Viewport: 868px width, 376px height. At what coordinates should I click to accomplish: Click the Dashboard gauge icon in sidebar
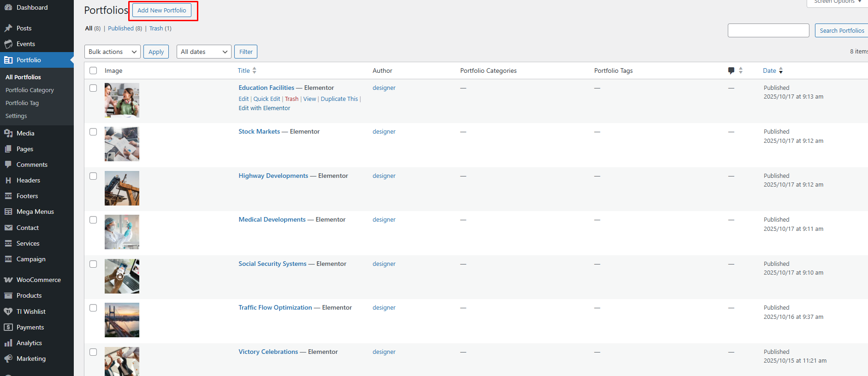(8, 7)
